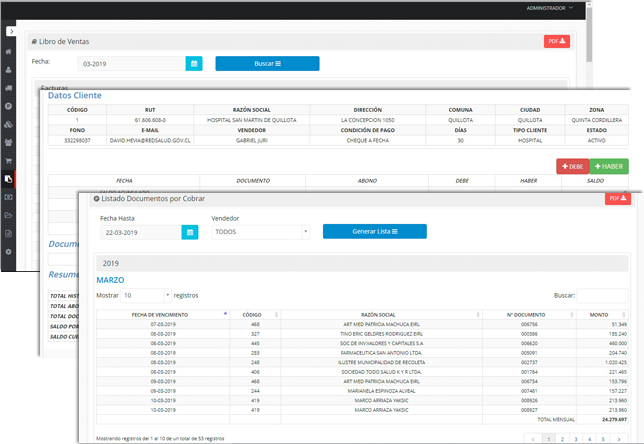Viewport: 644px width, 444px height.
Task: Click HOSPITAL SAN MARTIN DE QUILLOTA cell
Action: (251, 120)
